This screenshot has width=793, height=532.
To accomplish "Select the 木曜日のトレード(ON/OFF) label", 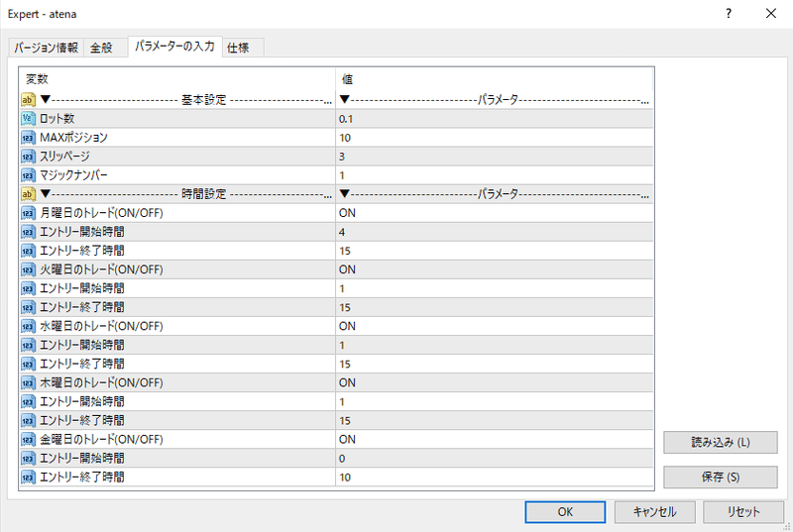I will coord(101,383).
